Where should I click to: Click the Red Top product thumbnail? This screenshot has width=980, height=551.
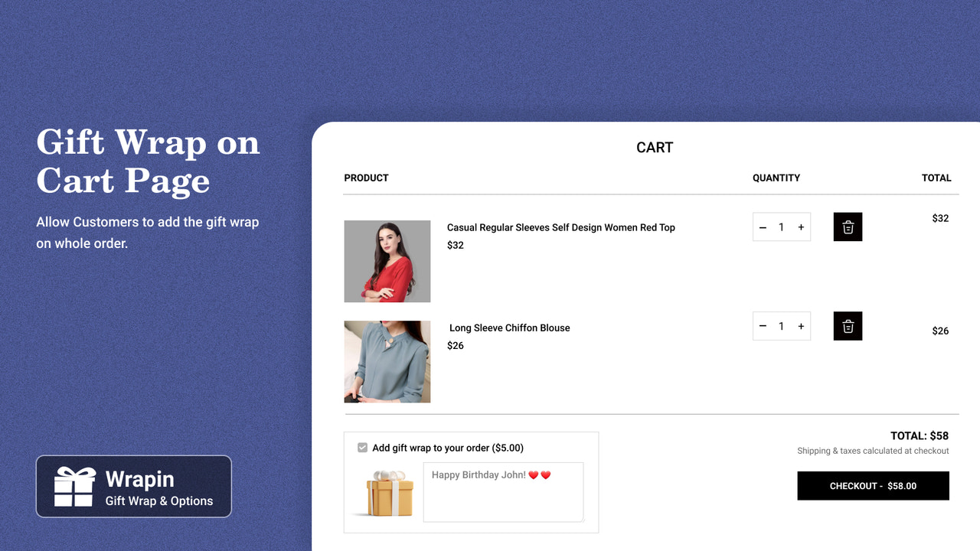point(387,261)
